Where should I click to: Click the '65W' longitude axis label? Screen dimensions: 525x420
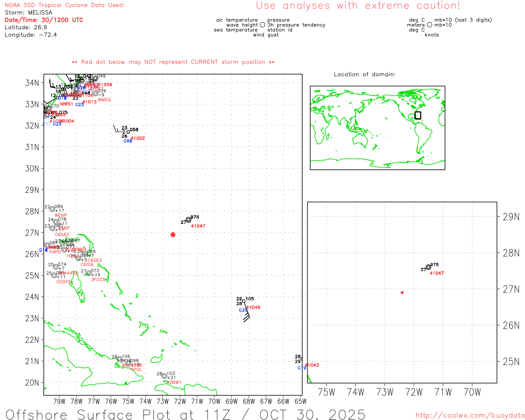(x=301, y=401)
